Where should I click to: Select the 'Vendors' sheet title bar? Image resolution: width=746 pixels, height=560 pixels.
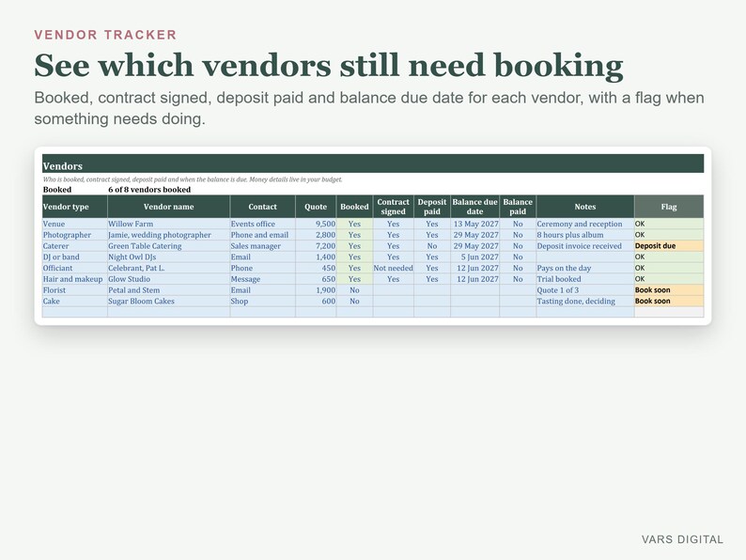pos(373,163)
